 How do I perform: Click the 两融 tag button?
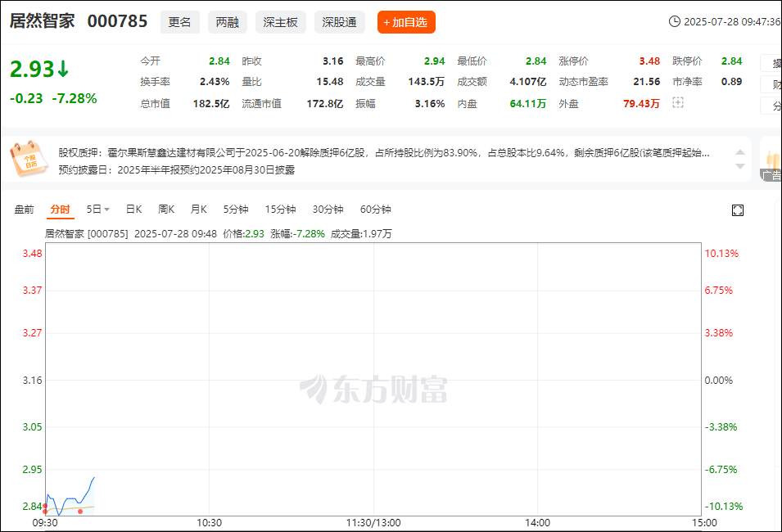coord(228,22)
